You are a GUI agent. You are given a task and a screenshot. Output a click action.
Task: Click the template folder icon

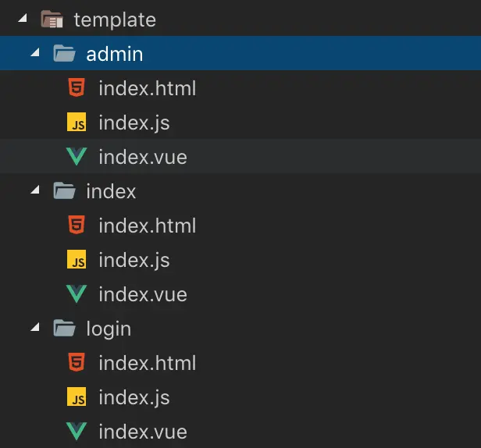(x=52, y=20)
